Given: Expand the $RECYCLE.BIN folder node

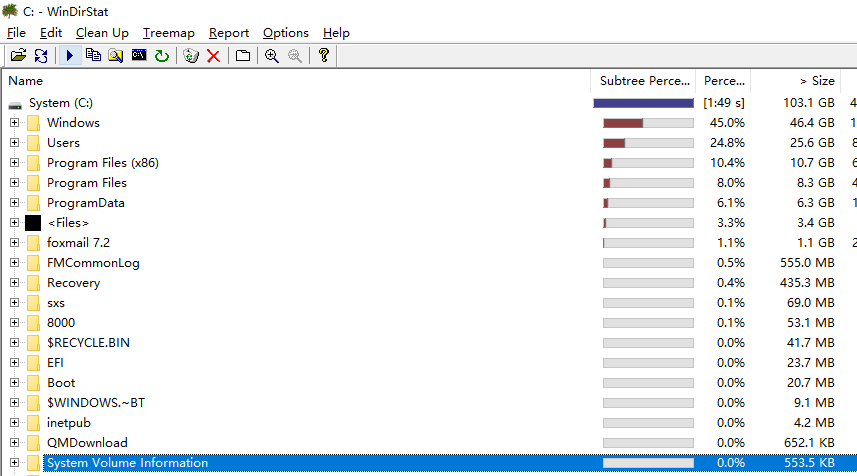Looking at the screenshot, I should point(15,343).
